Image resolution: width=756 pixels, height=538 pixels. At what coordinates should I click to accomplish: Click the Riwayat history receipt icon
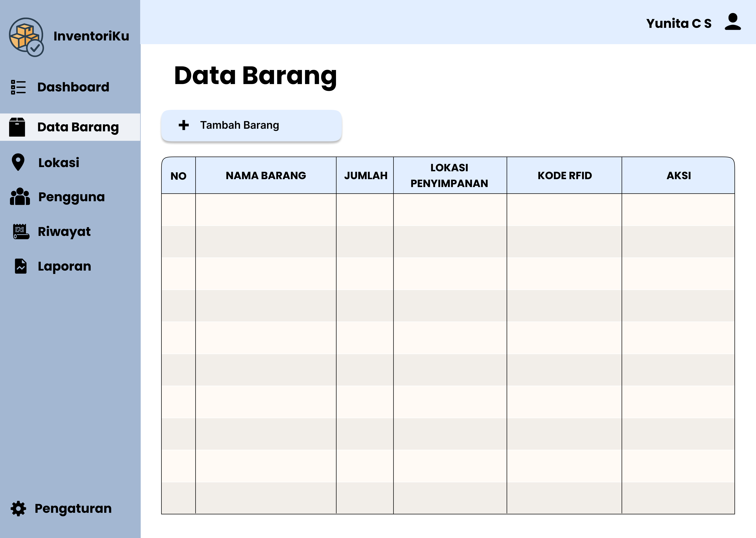21,232
